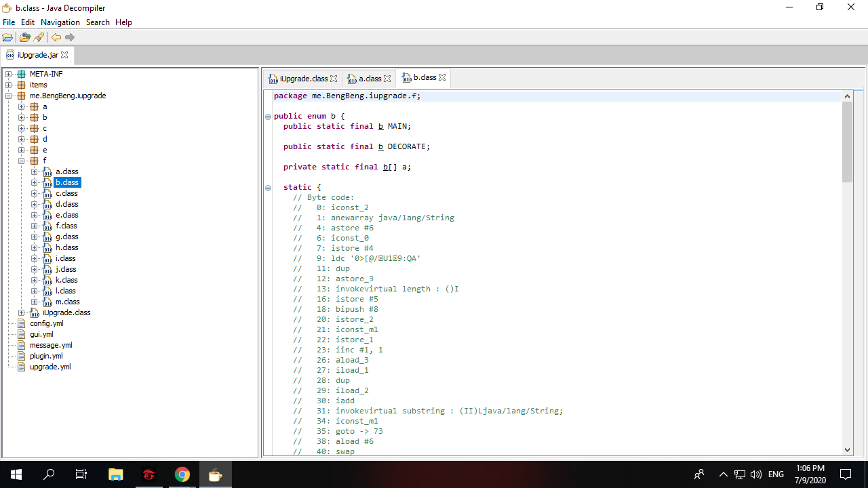Click the Back arrow in toolbar
Screen dimensions: 868x488
(56, 37)
